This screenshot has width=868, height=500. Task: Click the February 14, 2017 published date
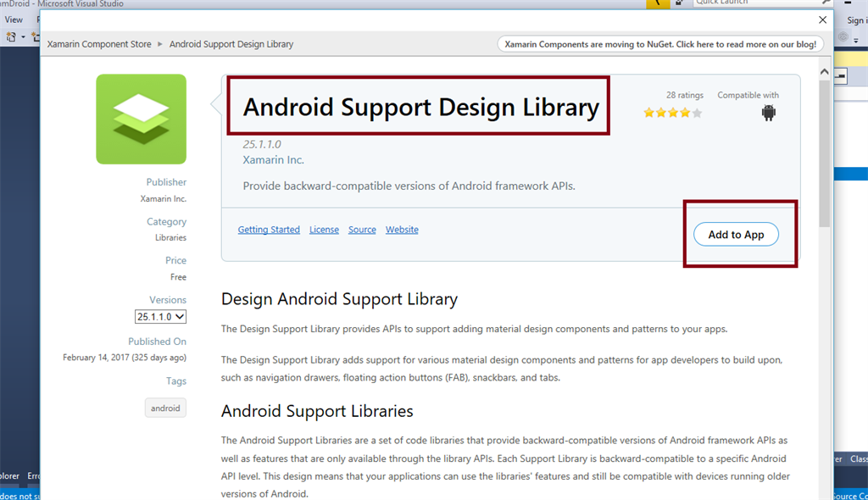pos(125,358)
